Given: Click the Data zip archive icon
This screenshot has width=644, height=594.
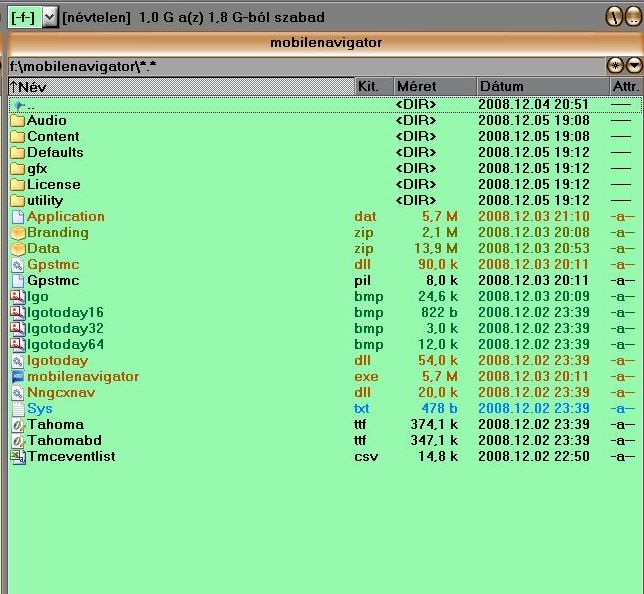Looking at the screenshot, I should (x=18, y=249).
